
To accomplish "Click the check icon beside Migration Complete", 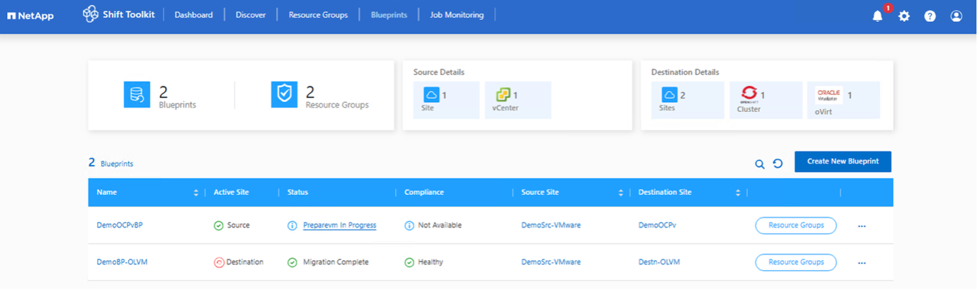I will pyautogui.click(x=293, y=263).
